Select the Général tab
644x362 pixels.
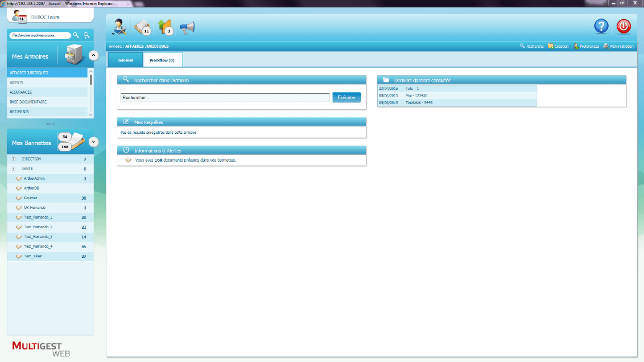125,60
